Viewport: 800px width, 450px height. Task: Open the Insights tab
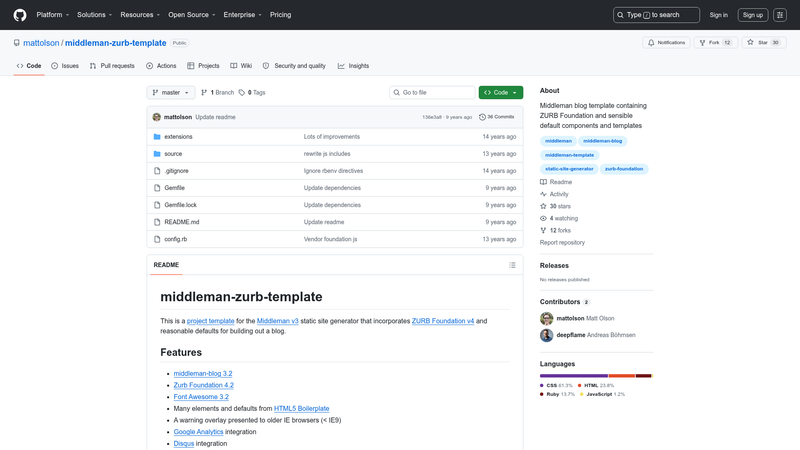pos(353,66)
